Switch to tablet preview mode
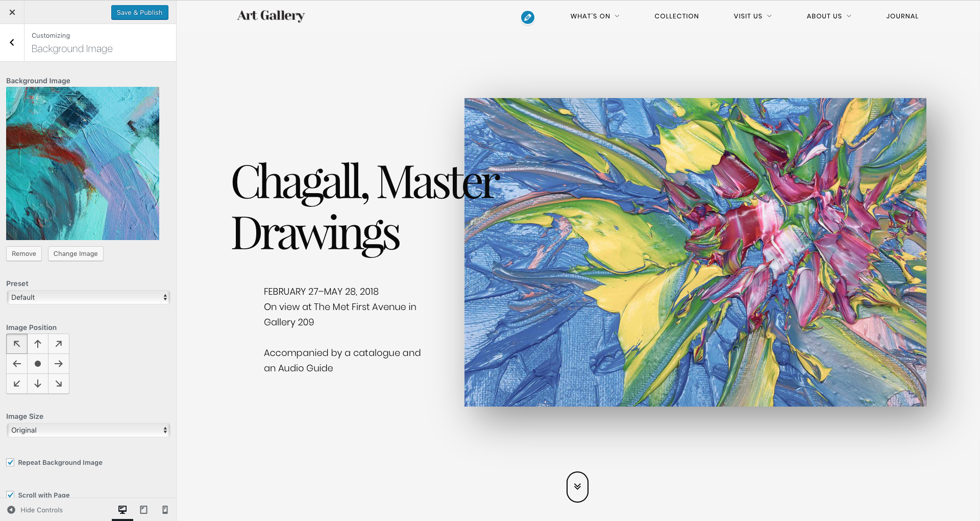Viewport: 980px width, 521px height. (x=144, y=510)
